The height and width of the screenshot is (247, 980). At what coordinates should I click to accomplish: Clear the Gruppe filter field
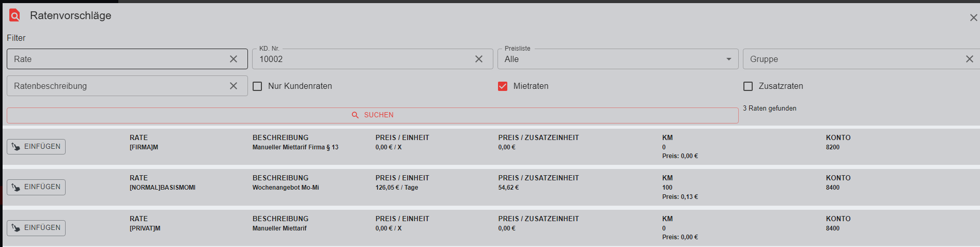pyautogui.click(x=969, y=59)
